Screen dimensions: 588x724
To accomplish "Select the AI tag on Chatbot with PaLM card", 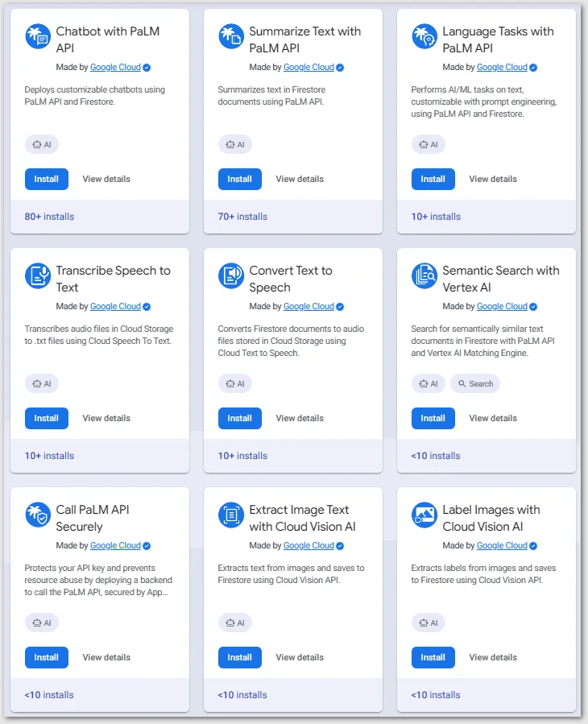I will (x=42, y=144).
